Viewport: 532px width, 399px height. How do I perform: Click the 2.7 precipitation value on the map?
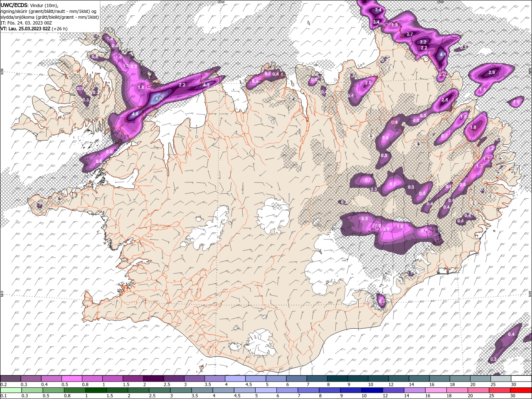click(x=410, y=34)
